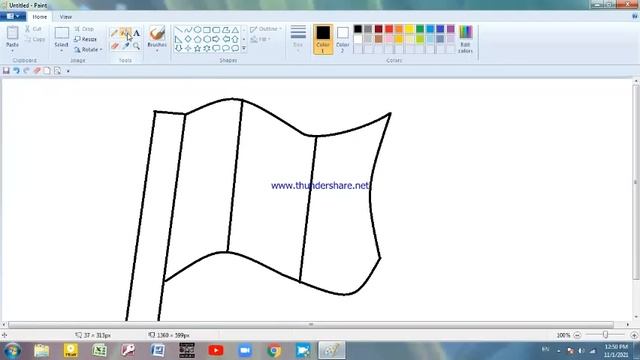Open the Customize Quick Access Toolbar arrow
640x360 pixels.
pyautogui.click(x=68, y=71)
